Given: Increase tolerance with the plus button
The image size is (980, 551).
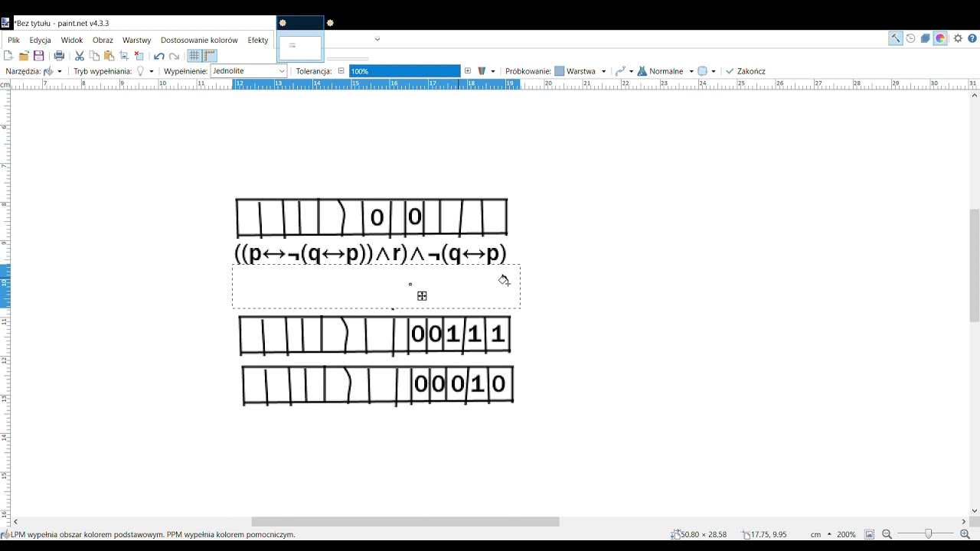Looking at the screenshot, I should [468, 71].
